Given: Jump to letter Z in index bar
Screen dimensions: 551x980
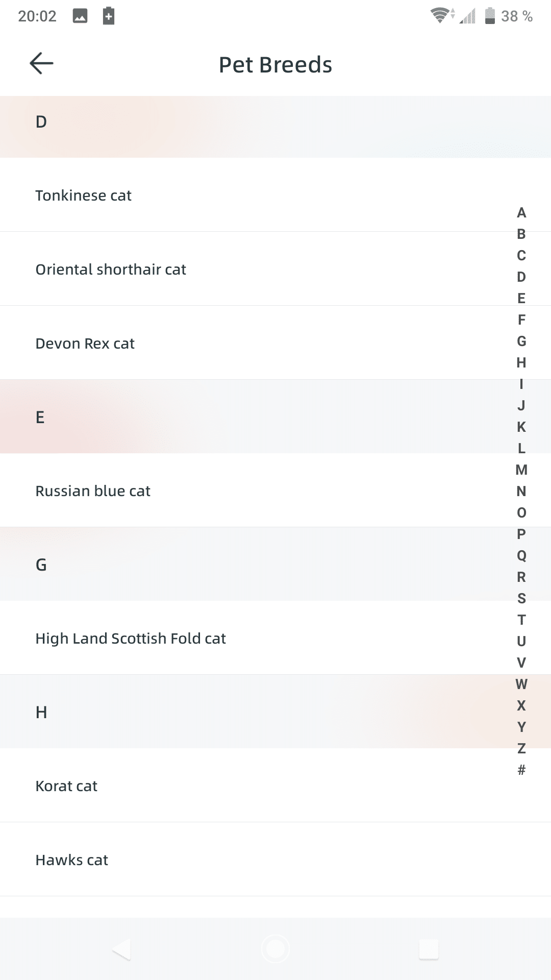Looking at the screenshot, I should [x=521, y=748].
